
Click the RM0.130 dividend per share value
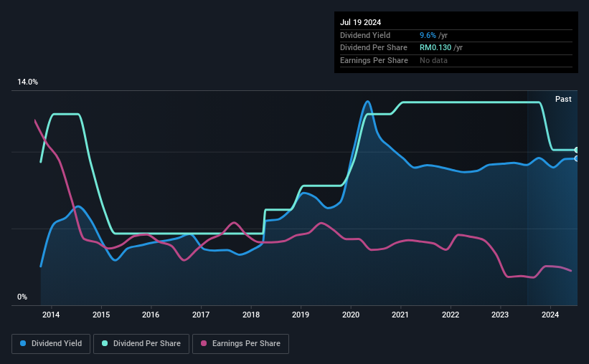435,48
